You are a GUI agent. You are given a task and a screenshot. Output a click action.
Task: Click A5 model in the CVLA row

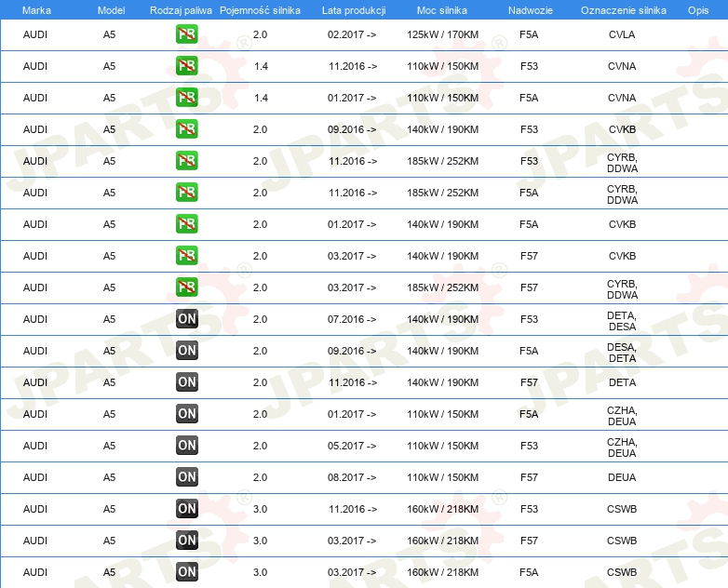click(109, 34)
